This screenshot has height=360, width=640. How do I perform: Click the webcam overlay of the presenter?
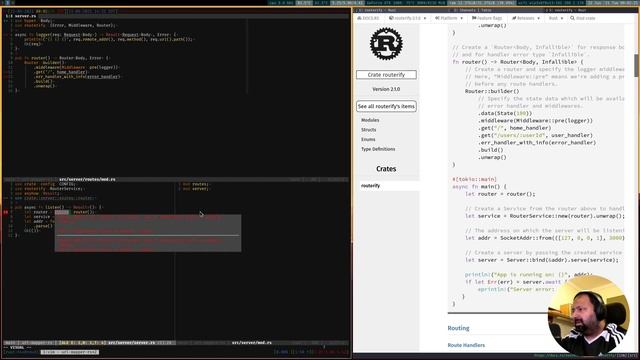(589, 315)
